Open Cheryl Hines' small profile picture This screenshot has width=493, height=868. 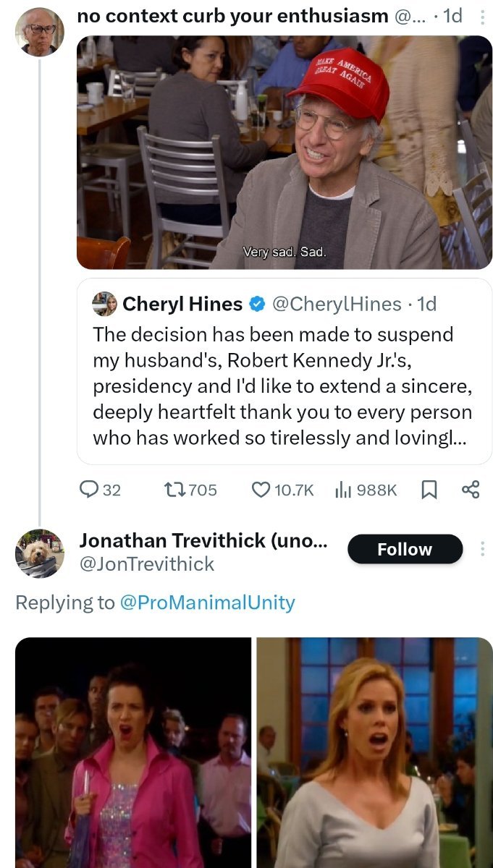coord(105,304)
